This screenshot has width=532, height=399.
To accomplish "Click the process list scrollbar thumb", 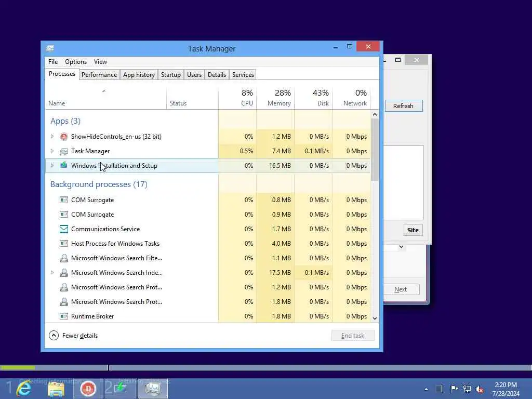I will click(375, 150).
